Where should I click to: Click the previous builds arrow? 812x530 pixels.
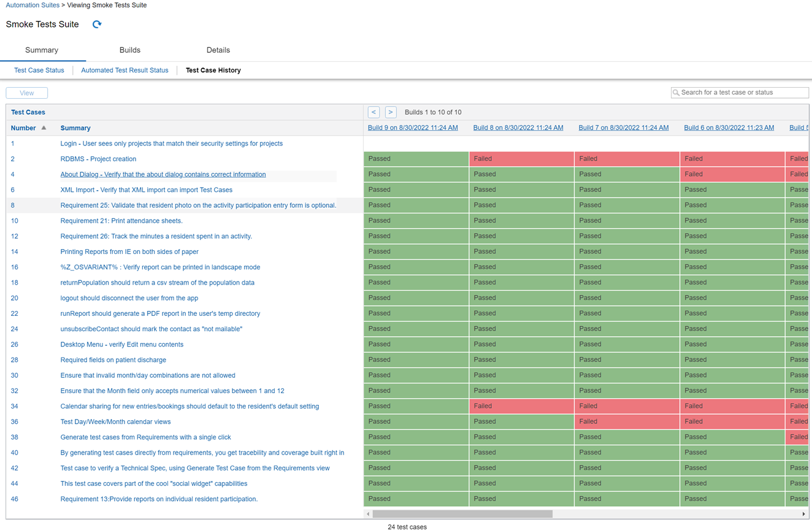pos(373,112)
